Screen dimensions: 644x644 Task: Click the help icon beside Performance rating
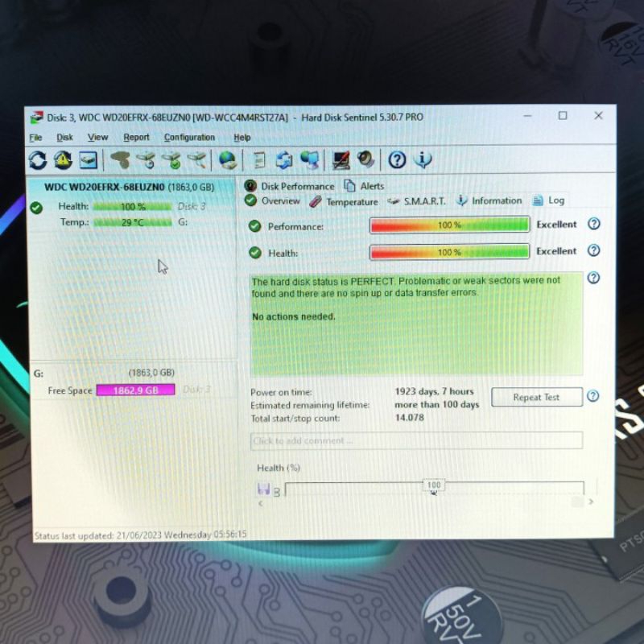pos(594,224)
